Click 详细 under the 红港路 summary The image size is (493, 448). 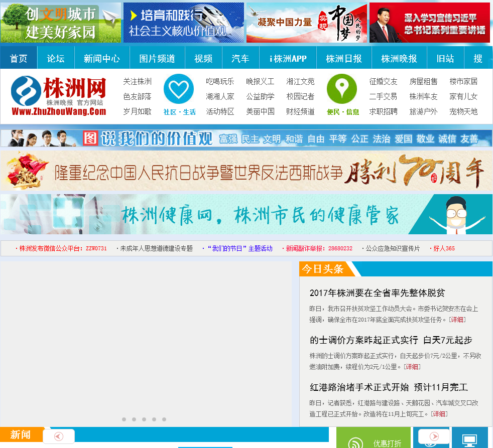(x=439, y=414)
